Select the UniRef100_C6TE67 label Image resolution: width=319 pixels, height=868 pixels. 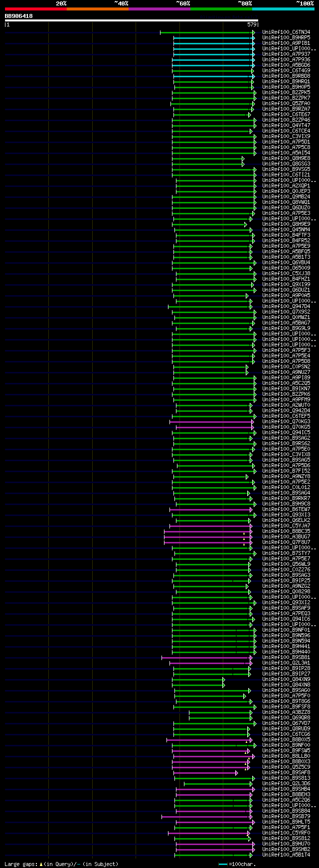pyautogui.click(x=286, y=115)
